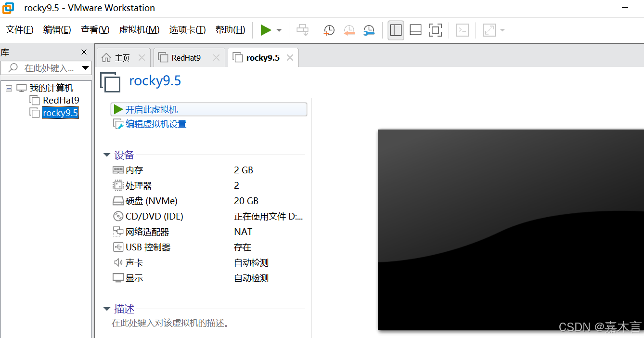Close the RedHat9 tab
This screenshot has height=338, width=644.
pyautogui.click(x=216, y=58)
